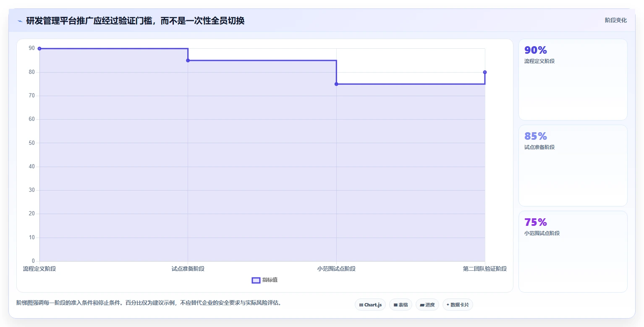Click x-axis label 小范围试点阶段
Screen dimensions: 644x327
(x=336, y=269)
